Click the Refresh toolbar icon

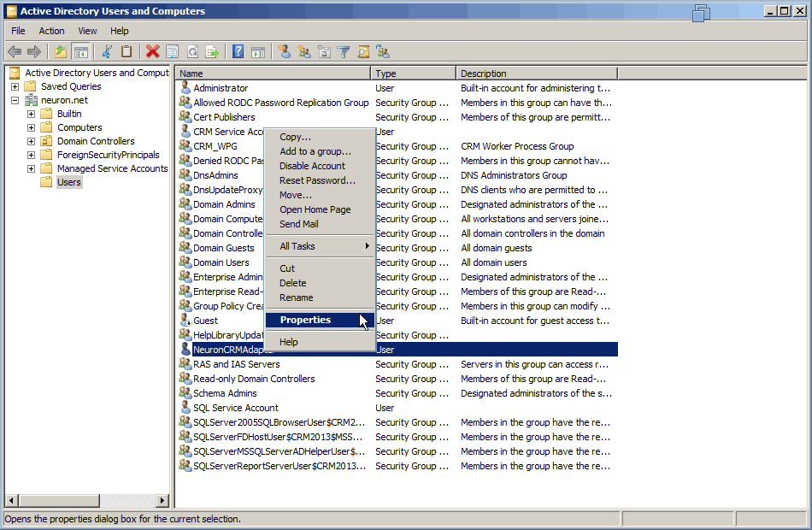[192, 52]
